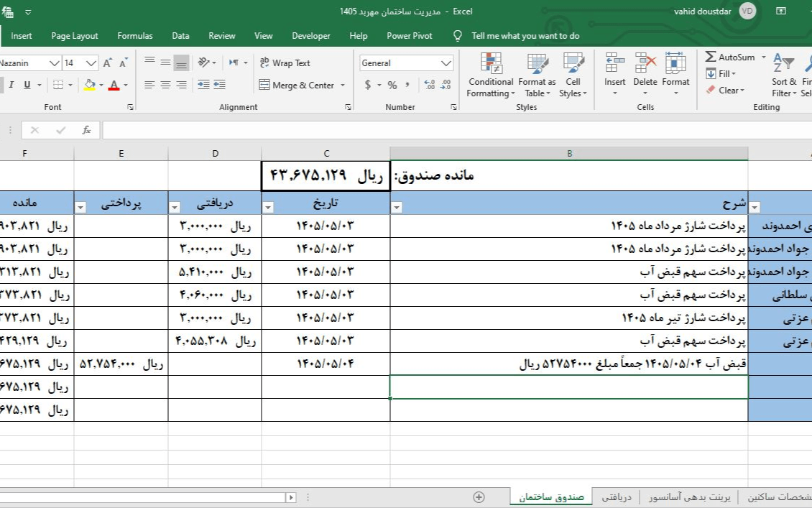Click the Format cells icon

pos(675,63)
